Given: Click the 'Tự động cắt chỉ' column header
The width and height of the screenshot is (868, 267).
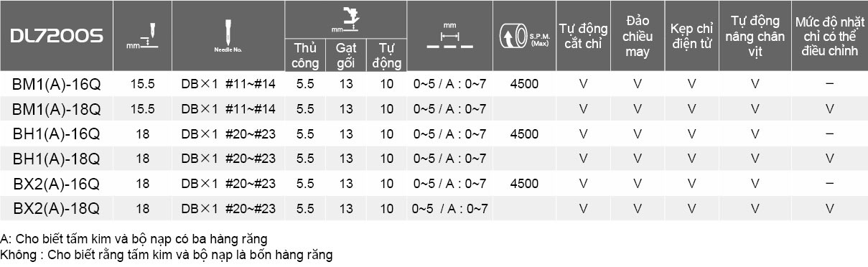Looking at the screenshot, I should click(x=583, y=36).
